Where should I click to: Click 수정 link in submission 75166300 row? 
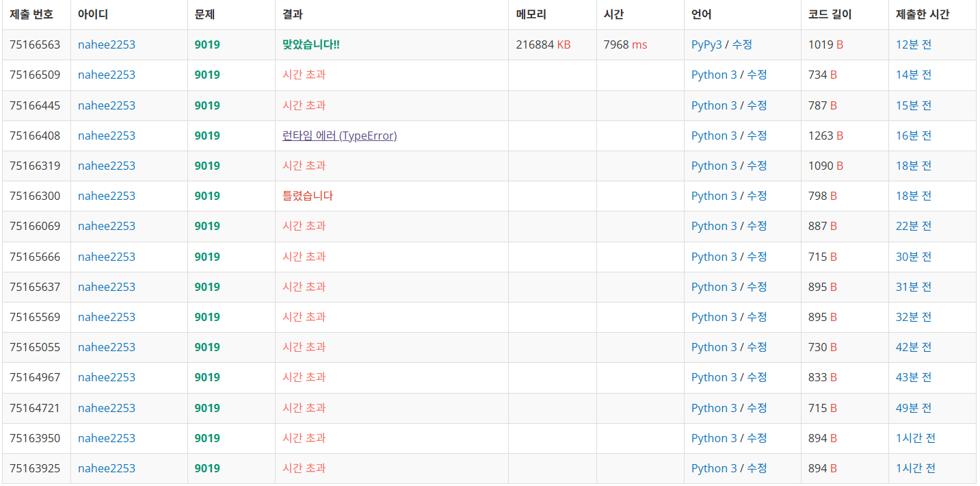coord(757,196)
